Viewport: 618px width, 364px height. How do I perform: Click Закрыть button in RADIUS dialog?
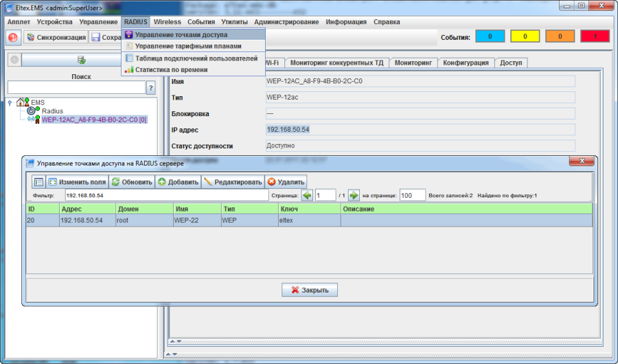[x=310, y=290]
